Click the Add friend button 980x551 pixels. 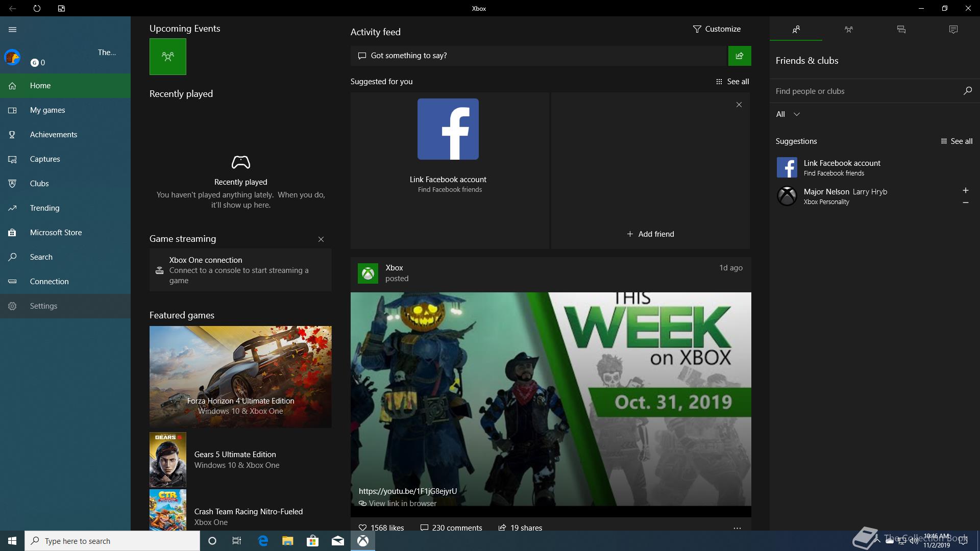pyautogui.click(x=650, y=234)
